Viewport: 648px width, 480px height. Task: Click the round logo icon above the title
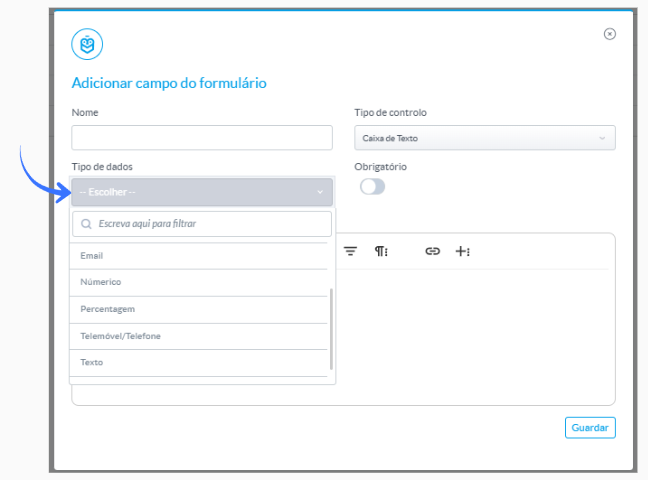(x=87, y=44)
